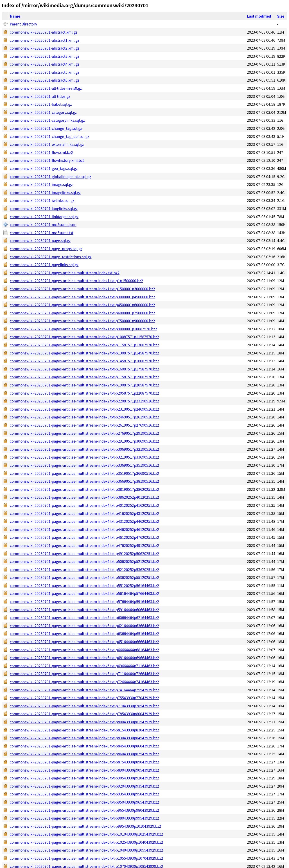Viewport: 289px width, 868px height.
Task: Open commonswiki-20230701-abstract3.xml.gz link
Action: click(44, 56)
